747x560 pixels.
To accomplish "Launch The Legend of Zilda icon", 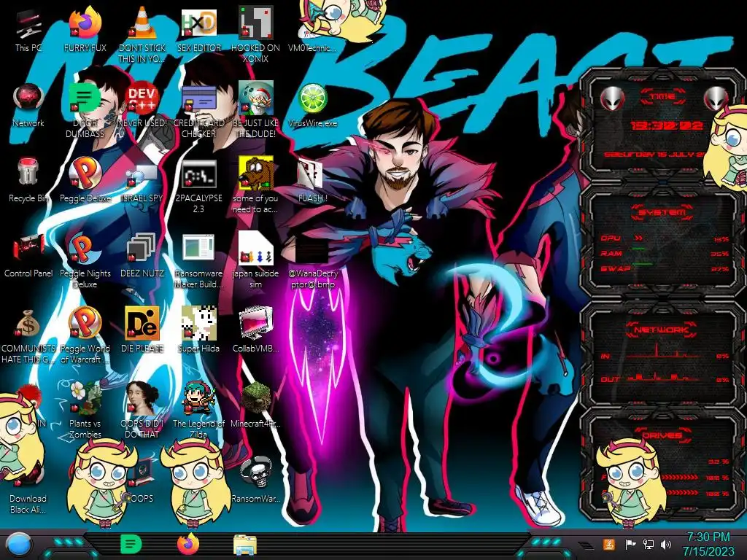I will coord(198,411).
